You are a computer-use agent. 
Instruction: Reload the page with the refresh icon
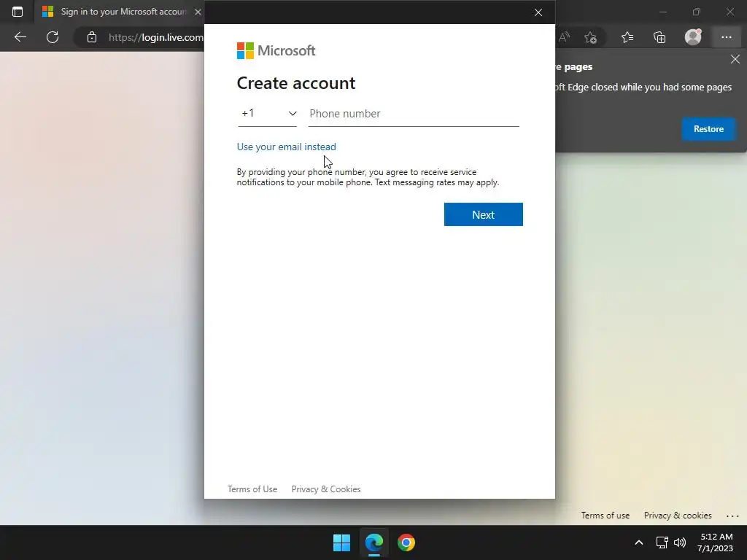(53, 37)
